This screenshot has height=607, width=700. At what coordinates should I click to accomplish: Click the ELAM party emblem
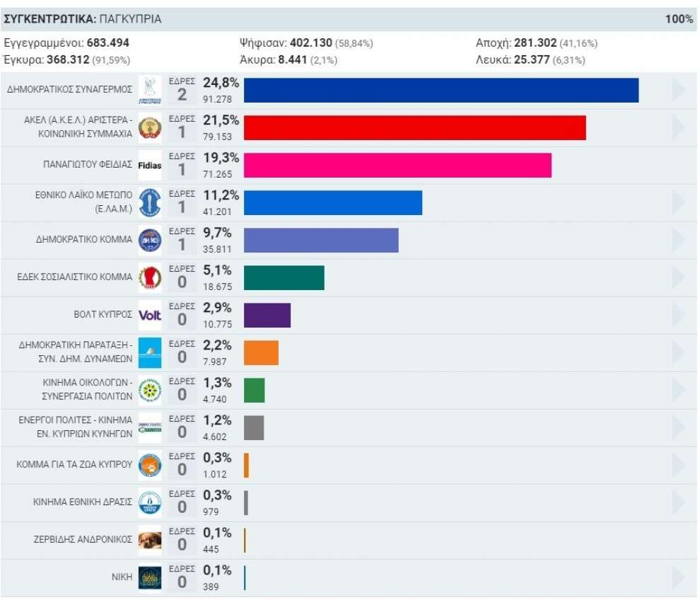[x=150, y=203]
